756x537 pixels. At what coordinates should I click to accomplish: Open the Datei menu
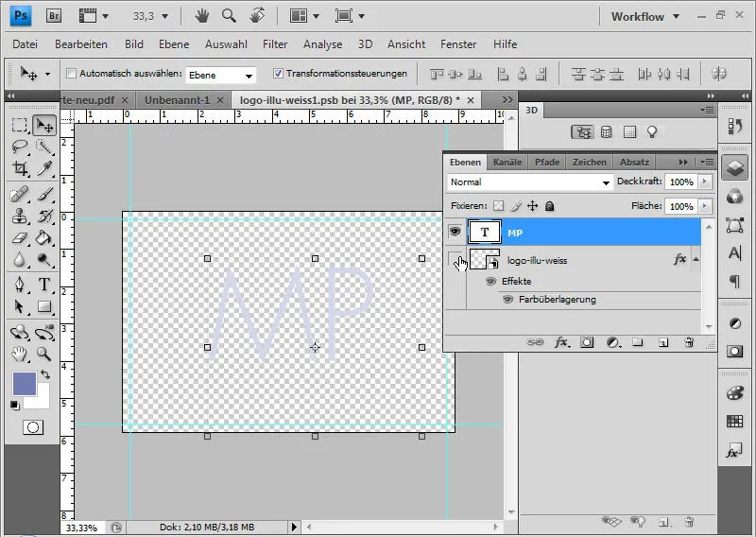26,44
